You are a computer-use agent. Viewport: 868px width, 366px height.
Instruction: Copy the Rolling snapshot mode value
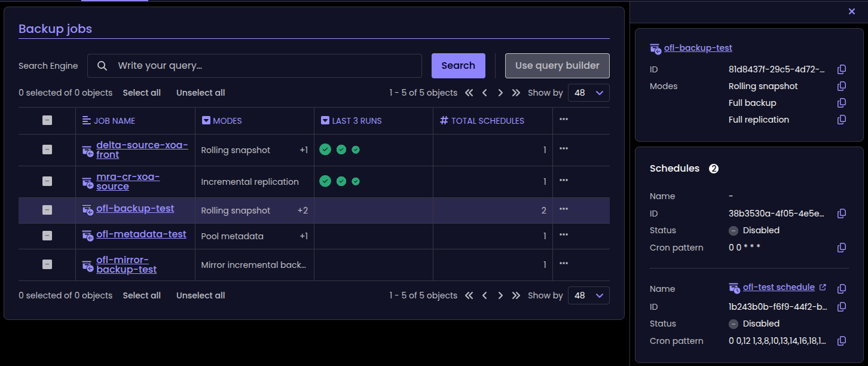tap(842, 86)
